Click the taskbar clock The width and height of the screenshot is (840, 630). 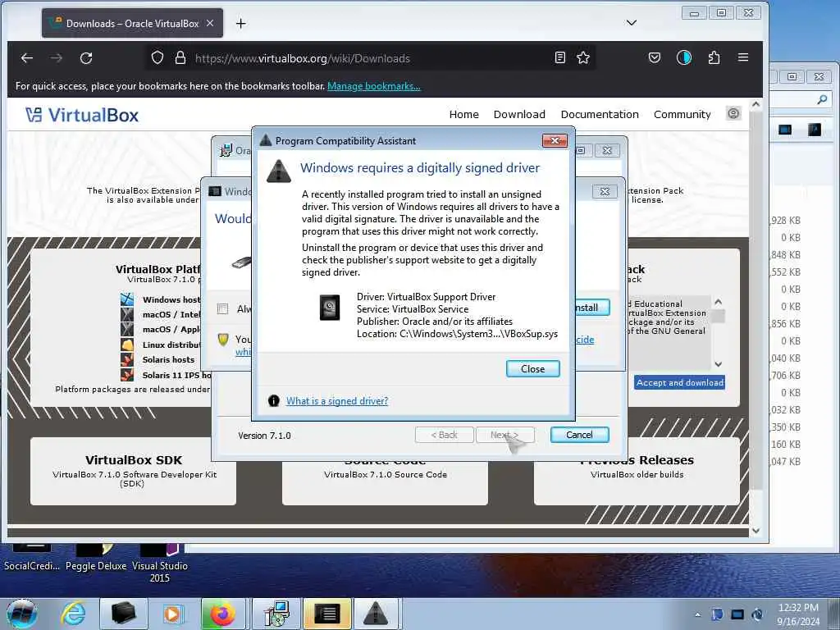coord(798,614)
